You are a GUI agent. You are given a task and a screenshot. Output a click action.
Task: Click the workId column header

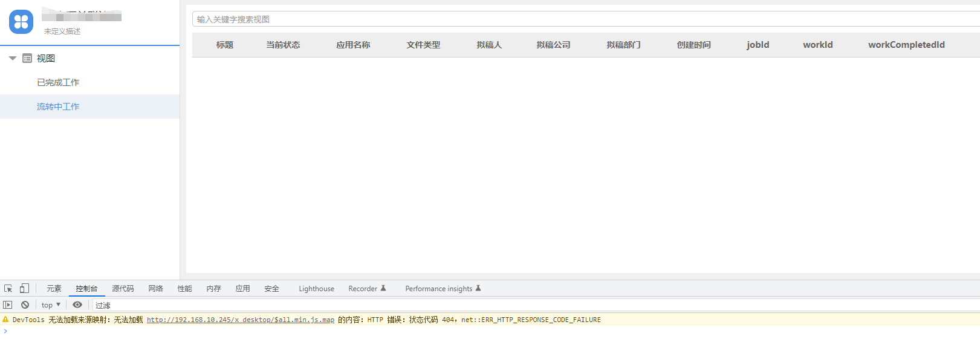[x=818, y=45]
